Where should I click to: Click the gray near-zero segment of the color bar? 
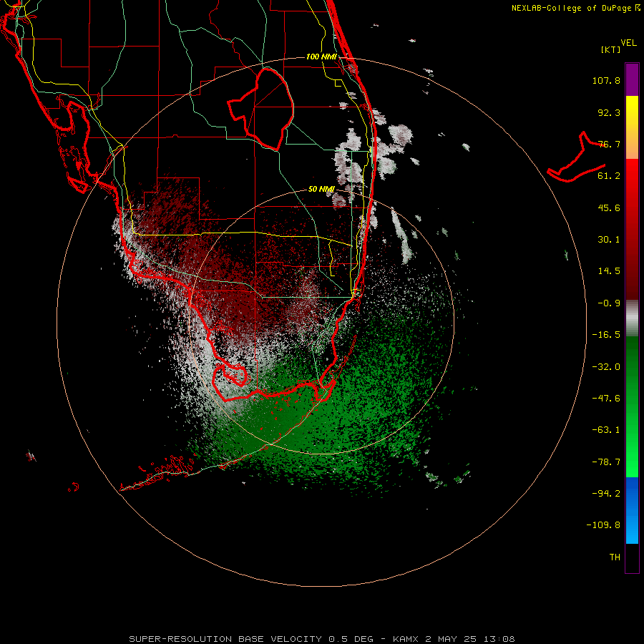pyautogui.click(x=632, y=318)
